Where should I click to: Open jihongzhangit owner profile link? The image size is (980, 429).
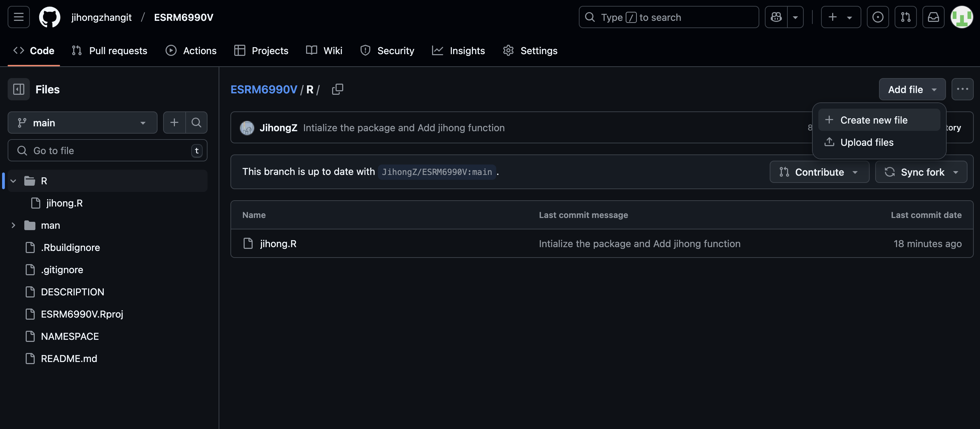[x=101, y=17]
